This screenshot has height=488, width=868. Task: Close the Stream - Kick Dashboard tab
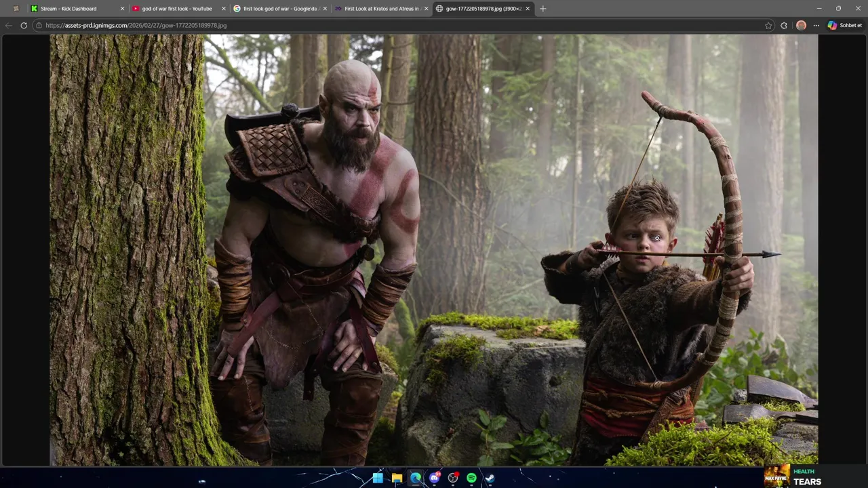pos(123,9)
